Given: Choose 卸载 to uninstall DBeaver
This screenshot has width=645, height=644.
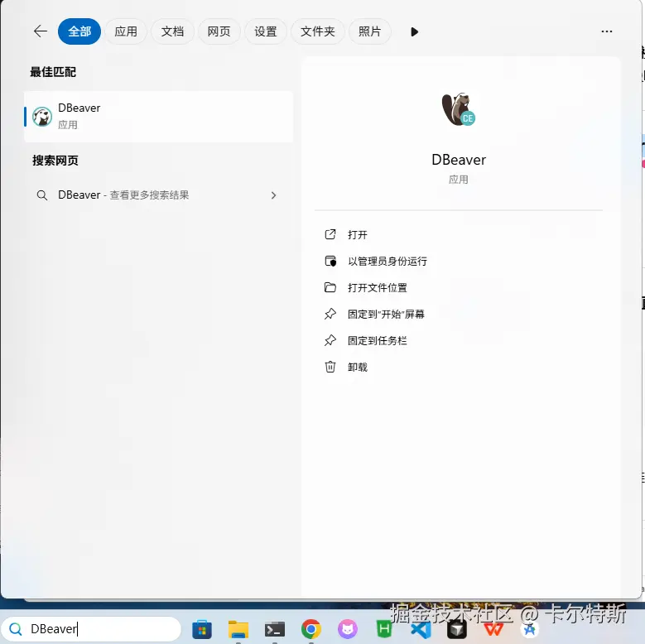Looking at the screenshot, I should pos(358,367).
